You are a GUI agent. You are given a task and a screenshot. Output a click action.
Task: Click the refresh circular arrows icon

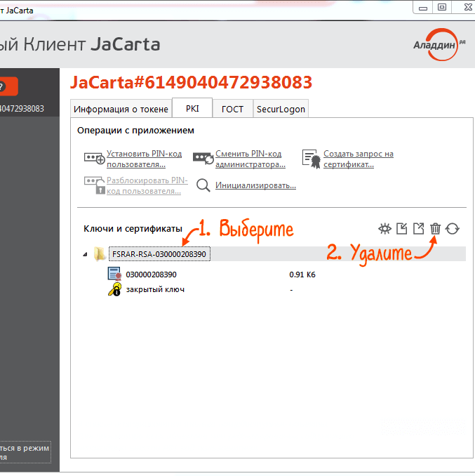pos(453,229)
